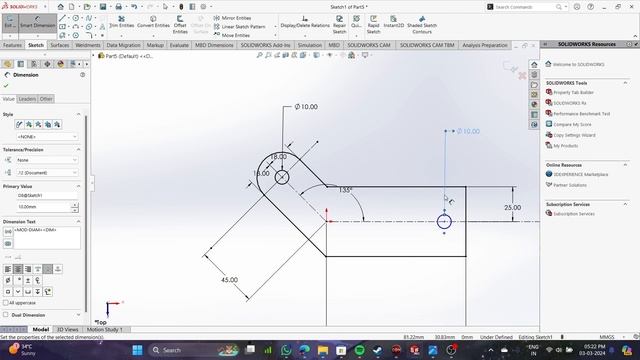Toggle center justify in Dimension Text
This screenshot has height=360, width=640.
click(18, 269)
